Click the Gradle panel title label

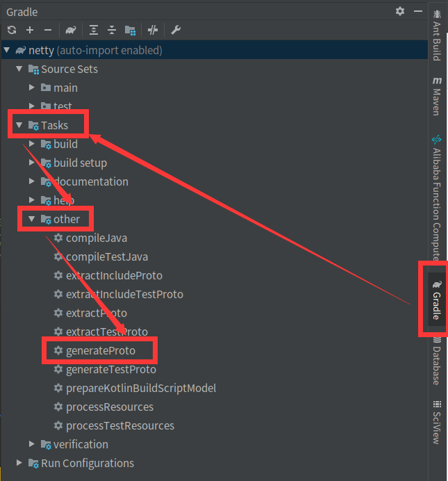click(22, 12)
